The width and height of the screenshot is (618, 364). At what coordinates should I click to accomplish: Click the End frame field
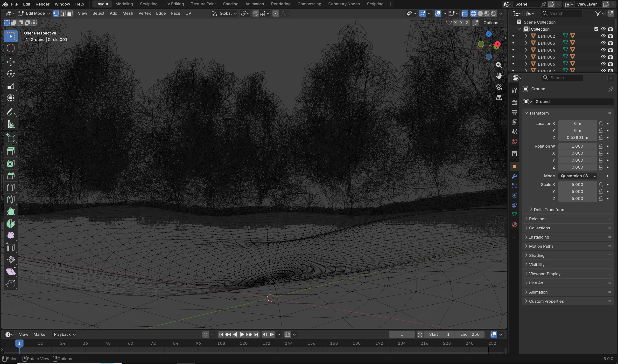point(470,334)
